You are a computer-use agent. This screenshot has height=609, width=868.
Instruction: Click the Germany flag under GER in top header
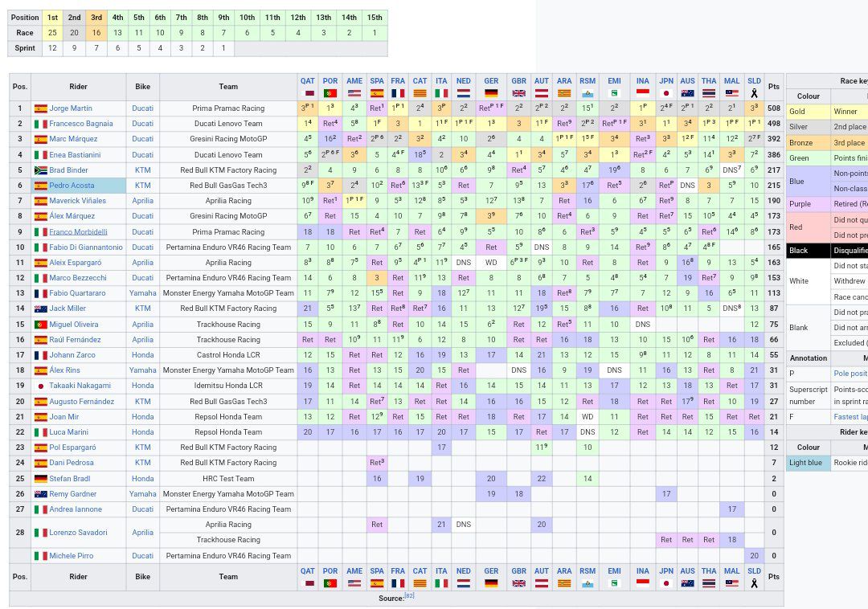(491, 93)
